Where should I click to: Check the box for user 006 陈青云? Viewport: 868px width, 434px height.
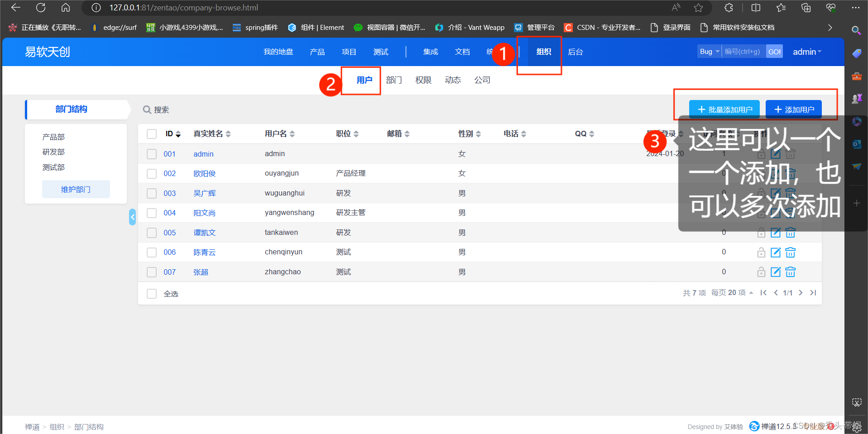152,252
